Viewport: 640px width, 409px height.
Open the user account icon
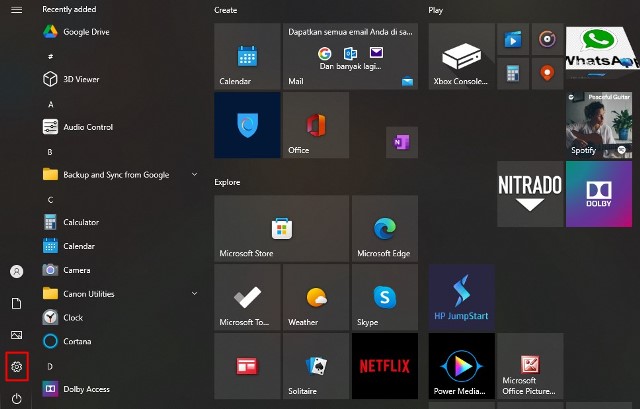tap(16, 271)
